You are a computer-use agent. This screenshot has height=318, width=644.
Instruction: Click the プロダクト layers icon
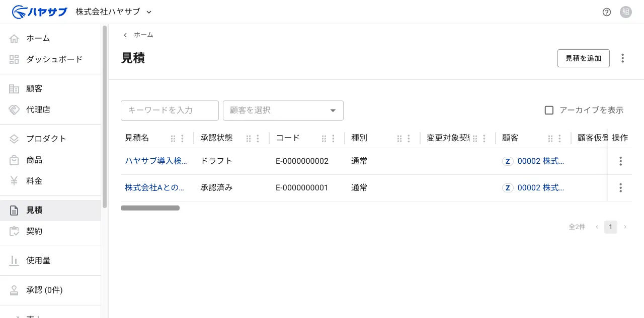pyautogui.click(x=14, y=139)
